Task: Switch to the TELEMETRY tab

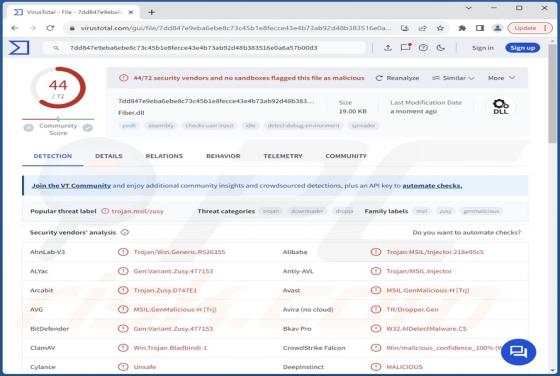Action: pyautogui.click(x=283, y=156)
